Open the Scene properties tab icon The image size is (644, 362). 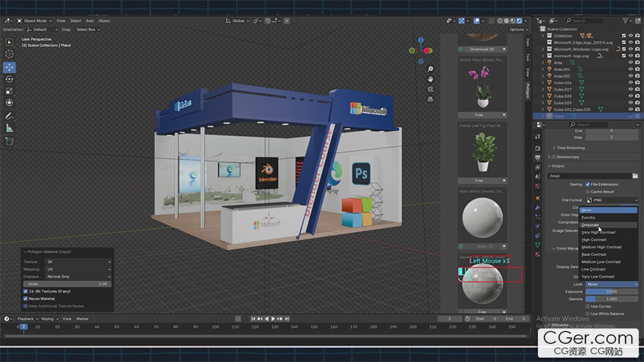click(x=538, y=176)
